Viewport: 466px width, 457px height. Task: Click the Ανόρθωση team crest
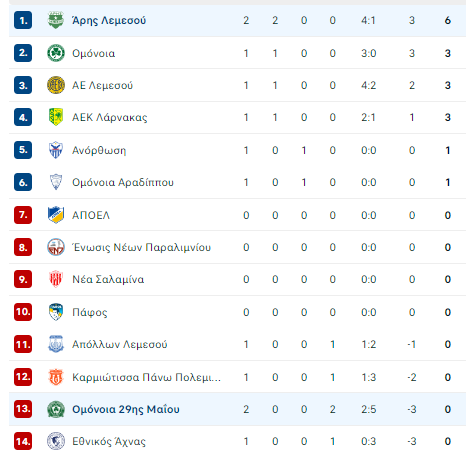click(56, 150)
